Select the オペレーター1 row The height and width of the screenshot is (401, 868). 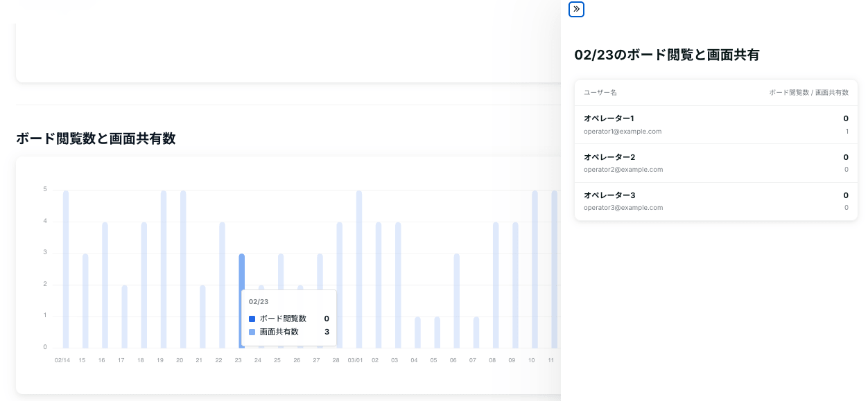pyautogui.click(x=715, y=125)
